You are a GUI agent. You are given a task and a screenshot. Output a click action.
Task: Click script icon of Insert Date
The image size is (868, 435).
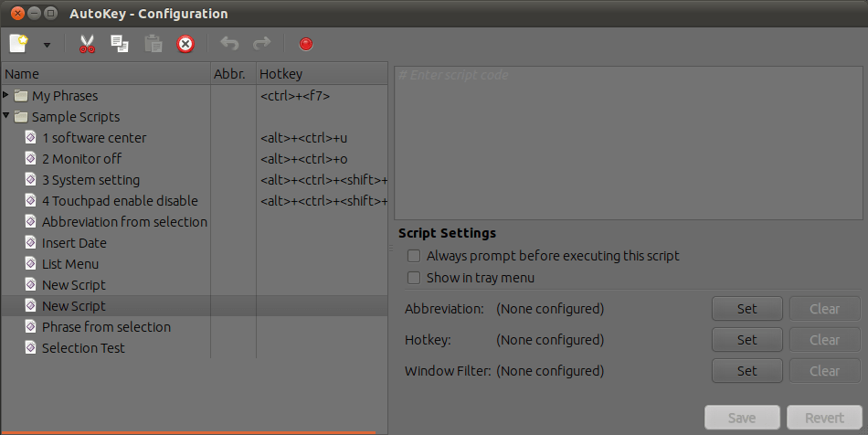(31, 242)
